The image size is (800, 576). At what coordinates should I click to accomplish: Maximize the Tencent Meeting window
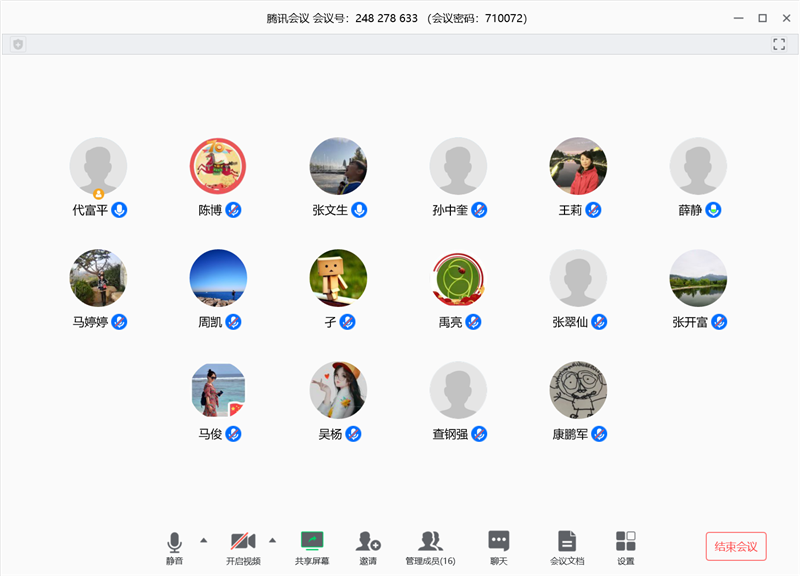[762, 18]
